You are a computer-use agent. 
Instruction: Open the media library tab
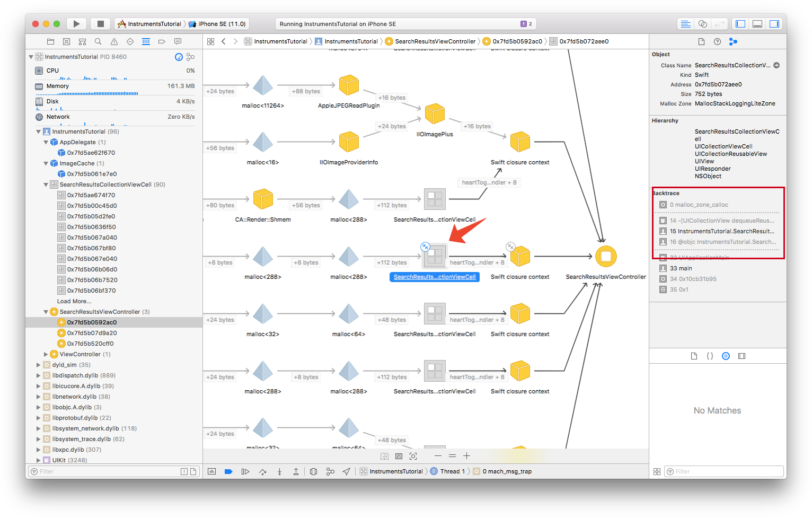742,356
